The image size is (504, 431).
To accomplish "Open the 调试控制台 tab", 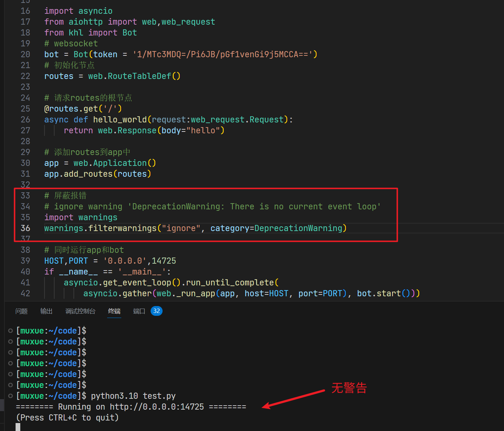I will click(x=80, y=311).
